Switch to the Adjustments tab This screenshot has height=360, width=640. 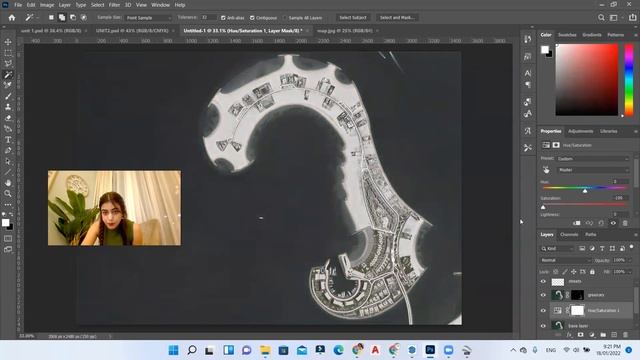point(580,131)
